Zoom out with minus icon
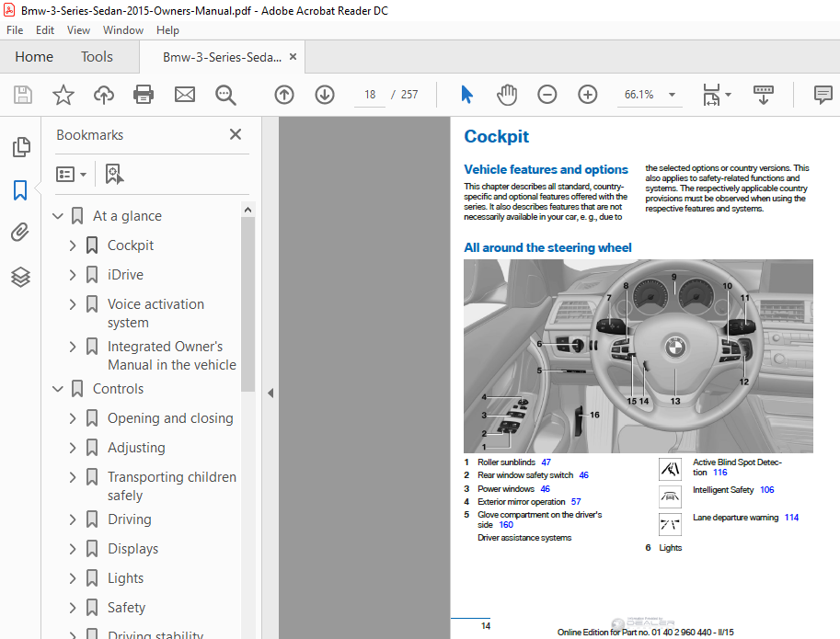Screen dimensions: 840x639 pyautogui.click(x=547, y=95)
